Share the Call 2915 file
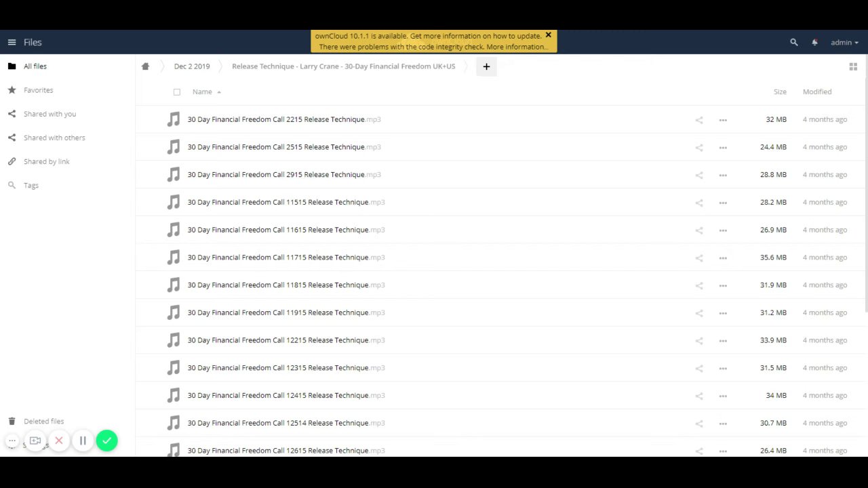 (699, 175)
